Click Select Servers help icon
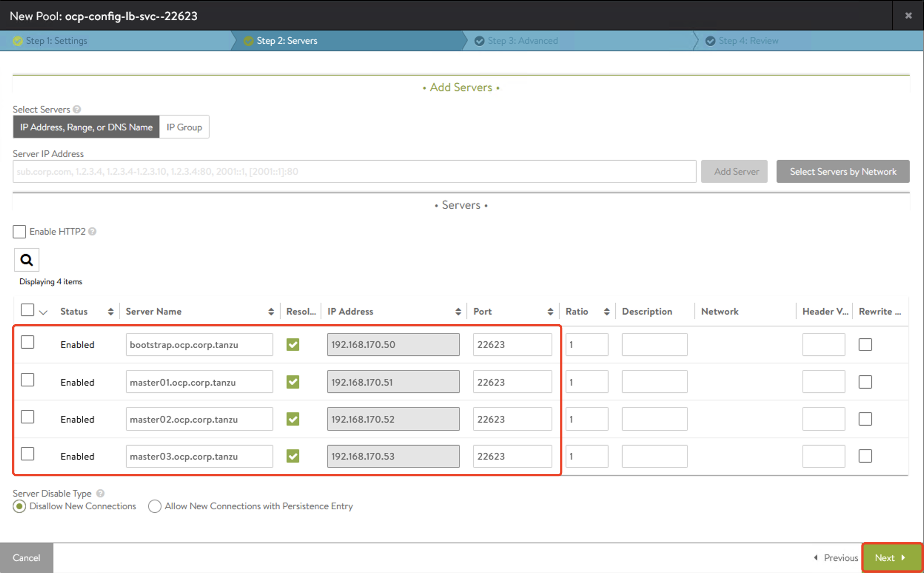This screenshot has height=573, width=924. pos(77,110)
